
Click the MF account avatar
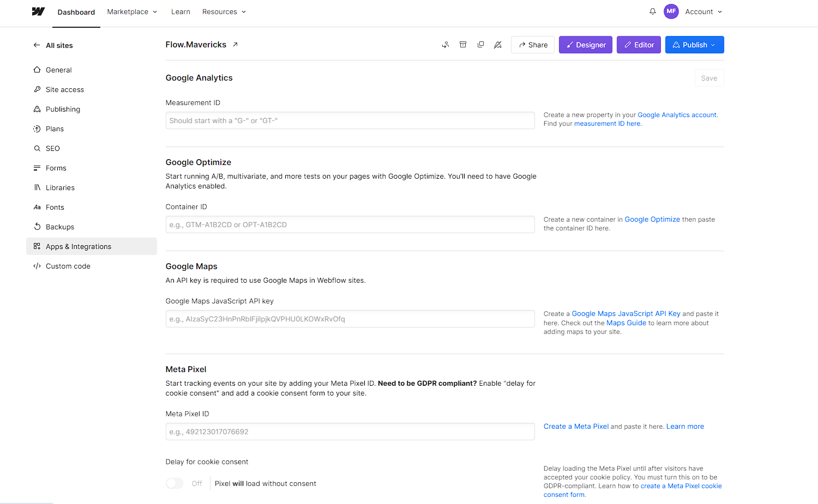[x=671, y=11]
